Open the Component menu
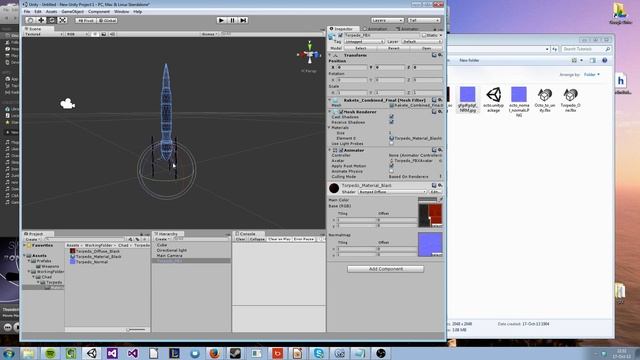Viewport: 640px width, 360px height. pyautogui.click(x=99, y=12)
